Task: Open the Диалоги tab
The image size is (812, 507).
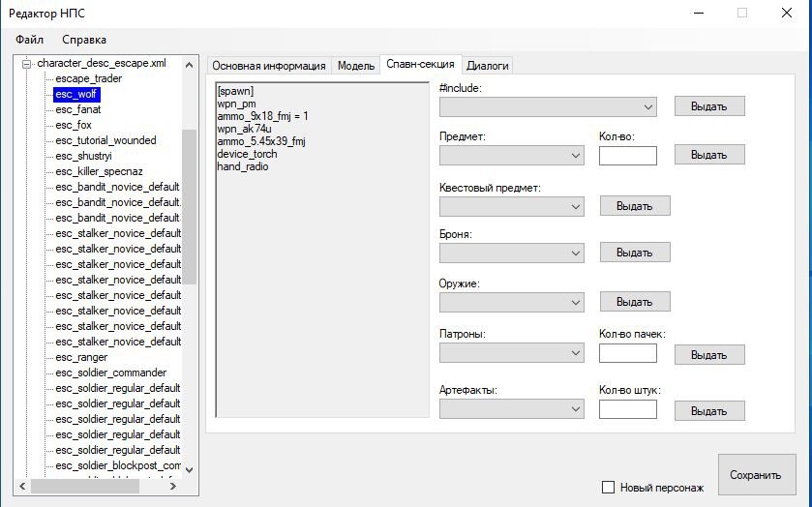Action: 487,66
